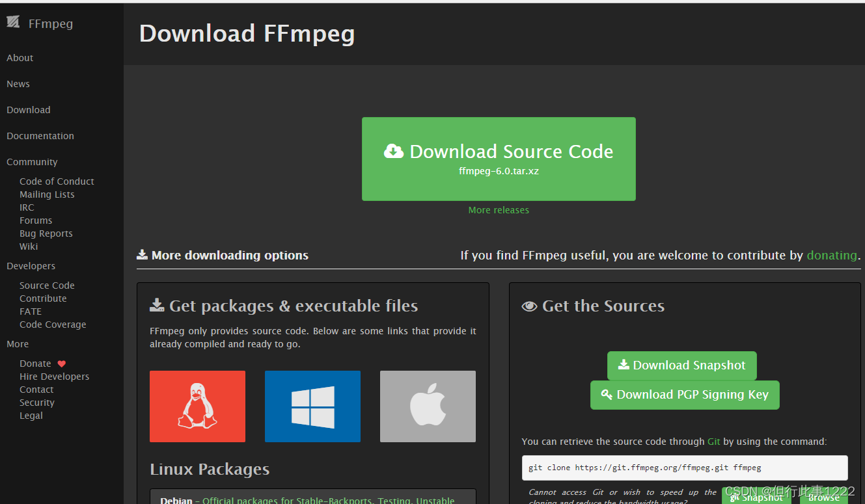
Task: Select Download in the sidebar
Action: click(29, 110)
